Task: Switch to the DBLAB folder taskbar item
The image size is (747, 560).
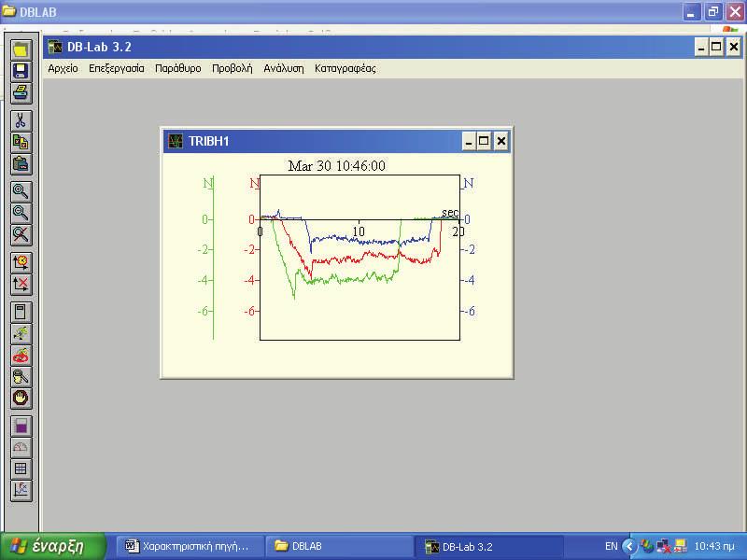Action: [x=339, y=546]
